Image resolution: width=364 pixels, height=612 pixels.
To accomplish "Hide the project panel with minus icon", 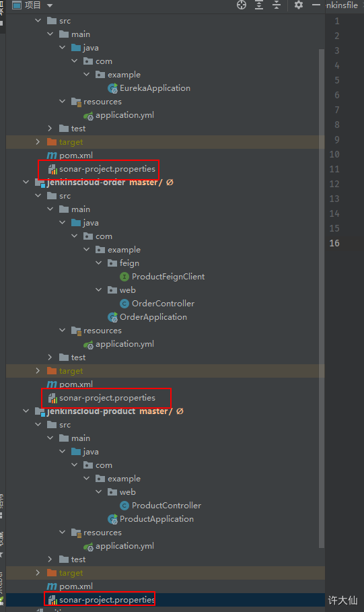I will click(316, 5).
